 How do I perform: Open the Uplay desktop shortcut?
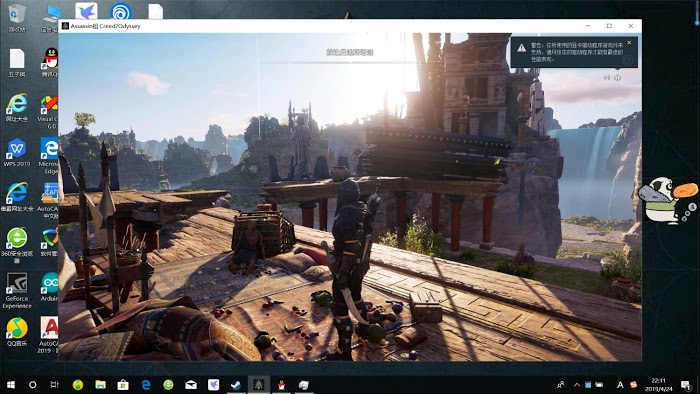click(121, 11)
